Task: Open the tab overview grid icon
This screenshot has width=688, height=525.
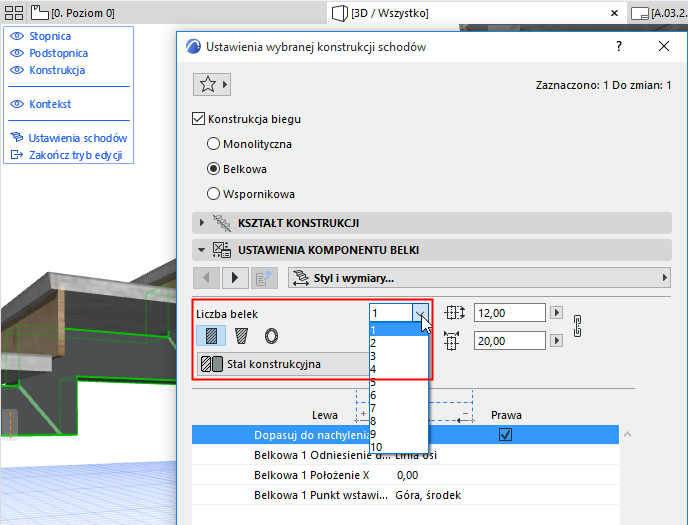Action: (14, 13)
